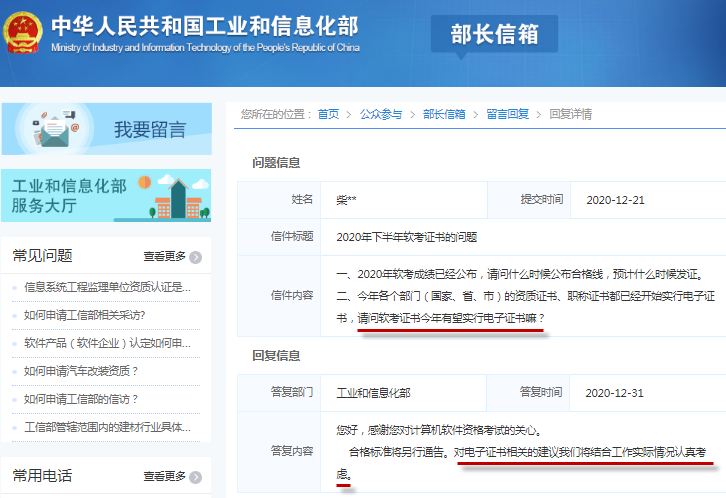Click the 答复时间 value 2020-12-31
The image size is (726, 498).
(x=614, y=393)
